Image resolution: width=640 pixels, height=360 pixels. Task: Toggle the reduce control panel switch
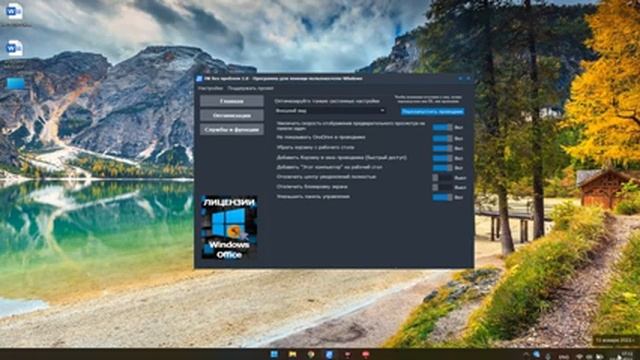(442, 197)
